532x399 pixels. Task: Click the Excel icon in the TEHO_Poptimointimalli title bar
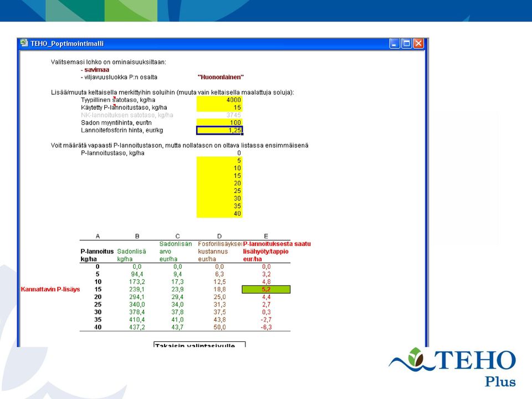click(x=24, y=43)
